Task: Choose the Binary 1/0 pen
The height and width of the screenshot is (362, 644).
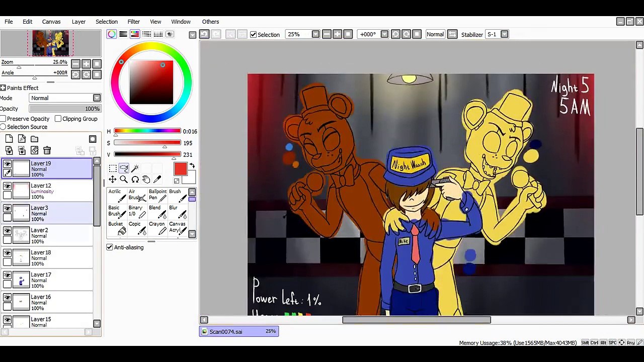Action: coord(136,212)
